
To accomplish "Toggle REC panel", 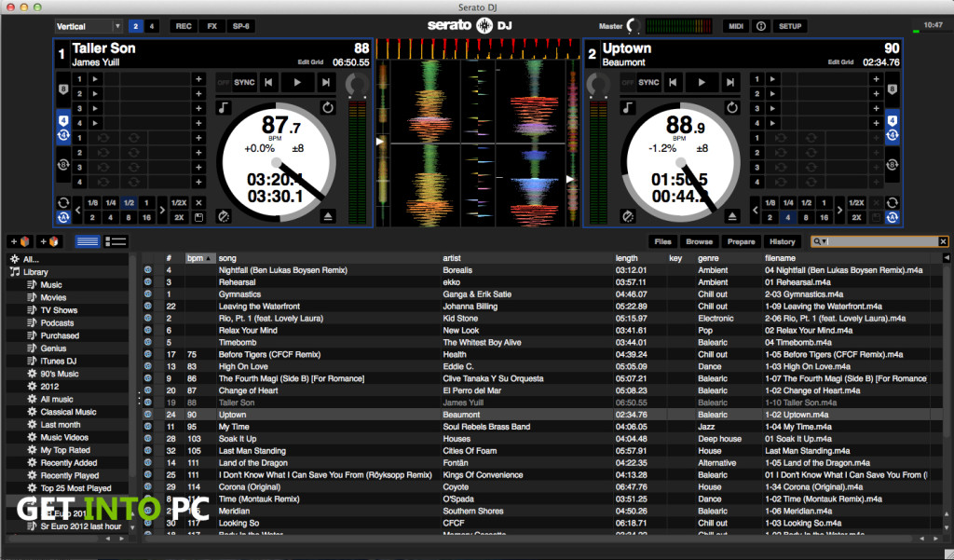I will (184, 26).
